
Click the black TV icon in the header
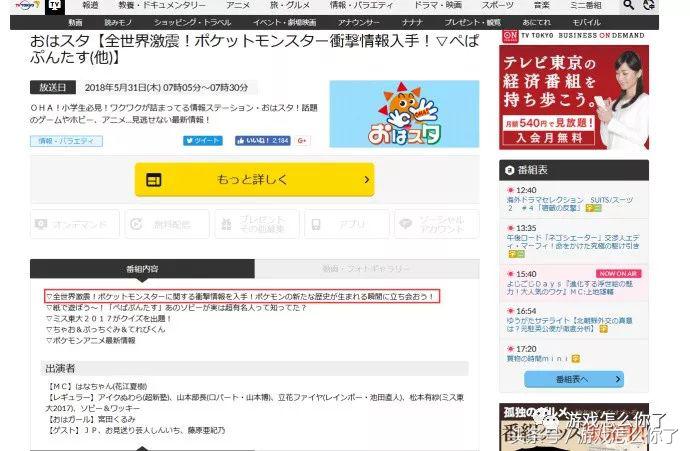pos(55,6)
